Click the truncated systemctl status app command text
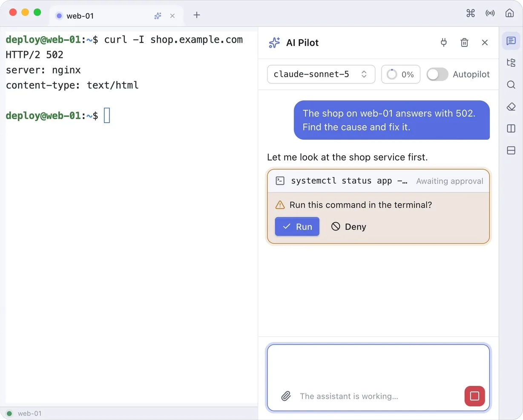 click(x=349, y=181)
